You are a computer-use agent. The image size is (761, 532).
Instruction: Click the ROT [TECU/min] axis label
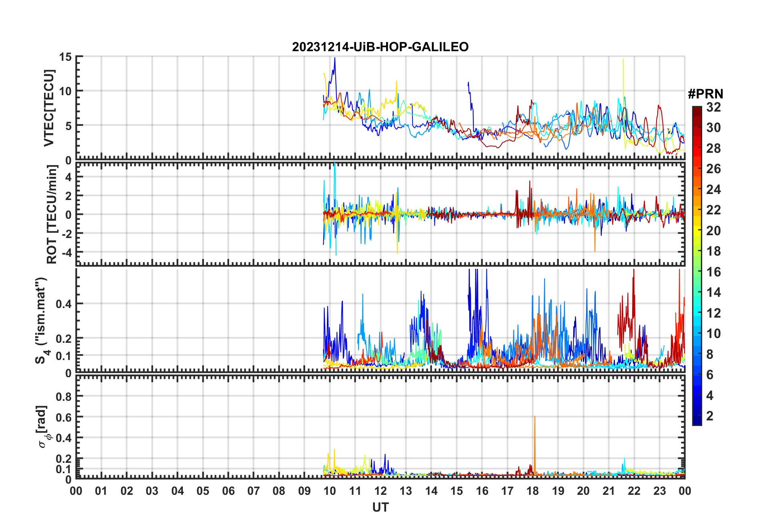pos(52,214)
